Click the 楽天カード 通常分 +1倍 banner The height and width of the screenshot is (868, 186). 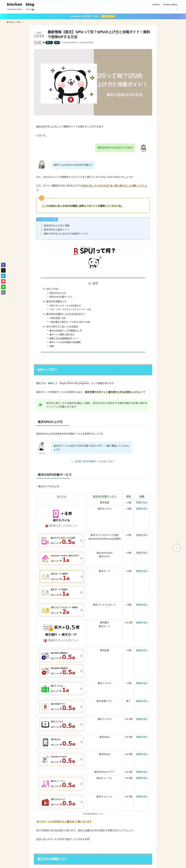61,576
